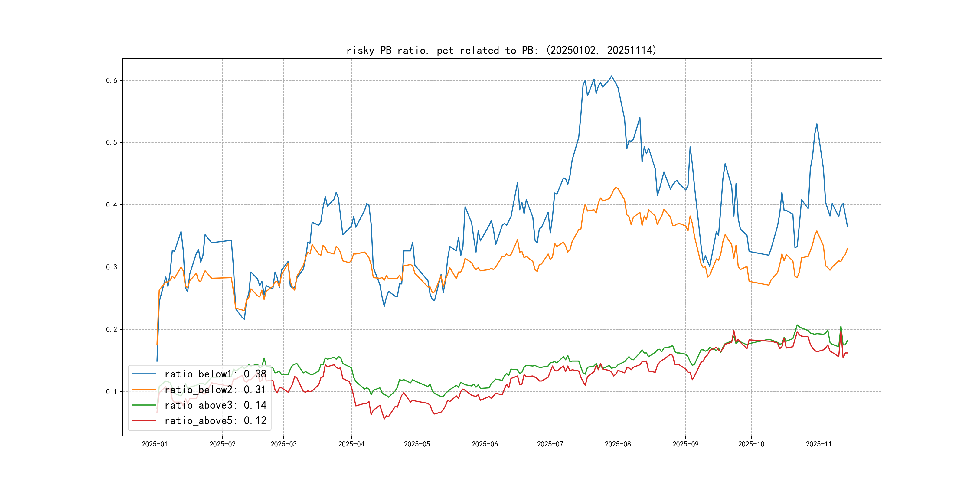Click the blue ratio_below1 legend line
Viewport: 980px width, 490px height.
click(144, 374)
